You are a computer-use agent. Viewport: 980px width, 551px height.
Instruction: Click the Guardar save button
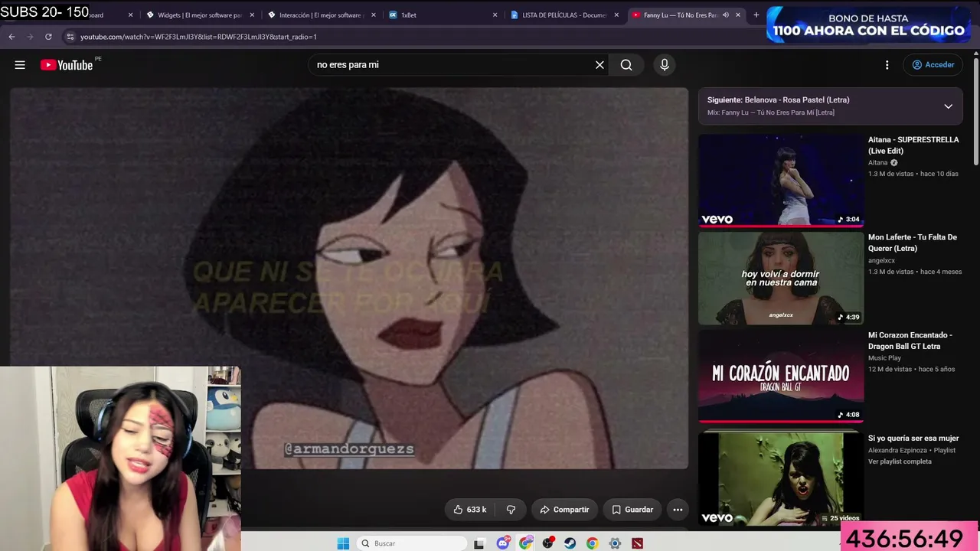(x=632, y=510)
